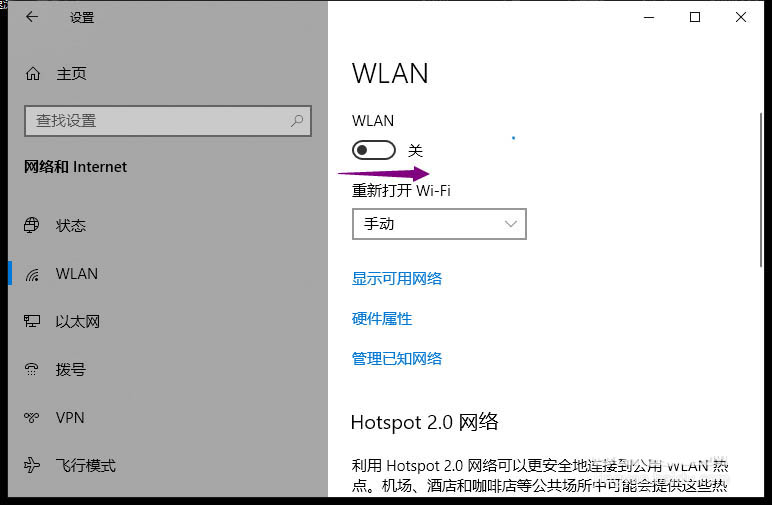Click the vertical scrollbar on the right
This screenshot has width=772, height=505.
[761, 189]
